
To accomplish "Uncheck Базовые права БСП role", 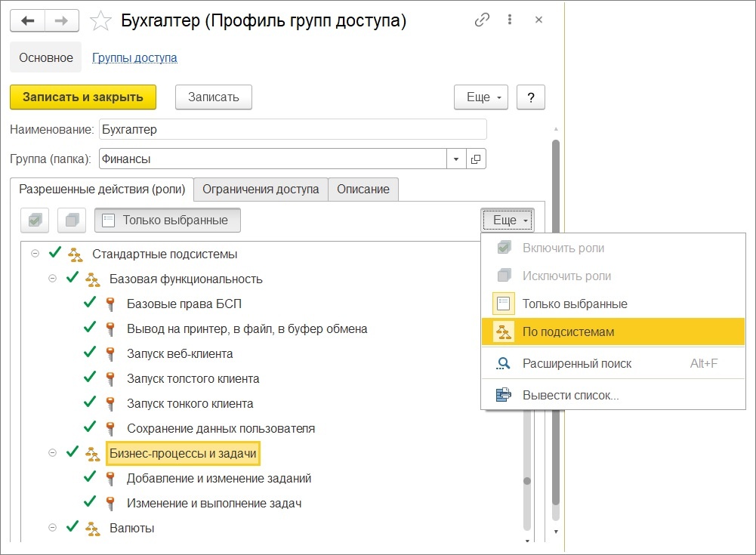I will click(x=90, y=302).
